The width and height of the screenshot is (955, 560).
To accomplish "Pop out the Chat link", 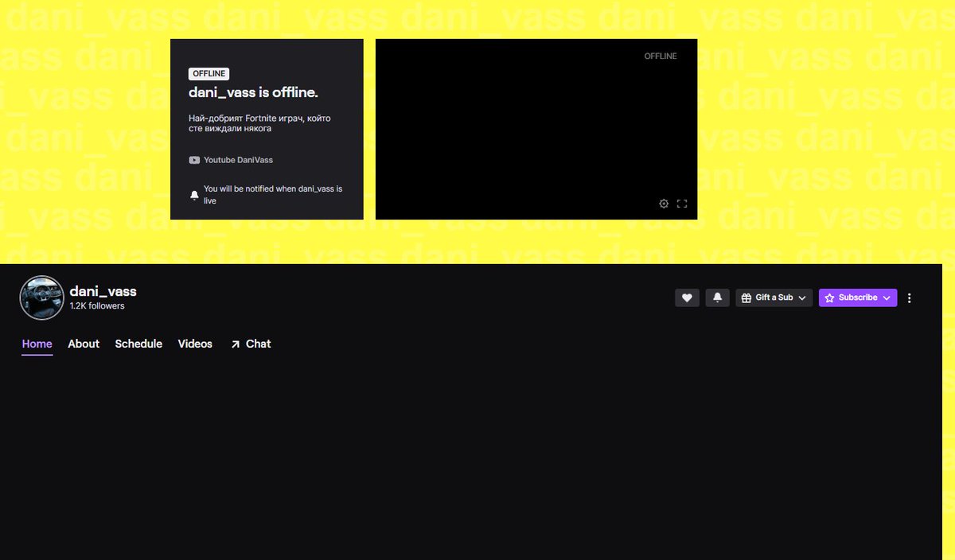I will click(x=251, y=344).
